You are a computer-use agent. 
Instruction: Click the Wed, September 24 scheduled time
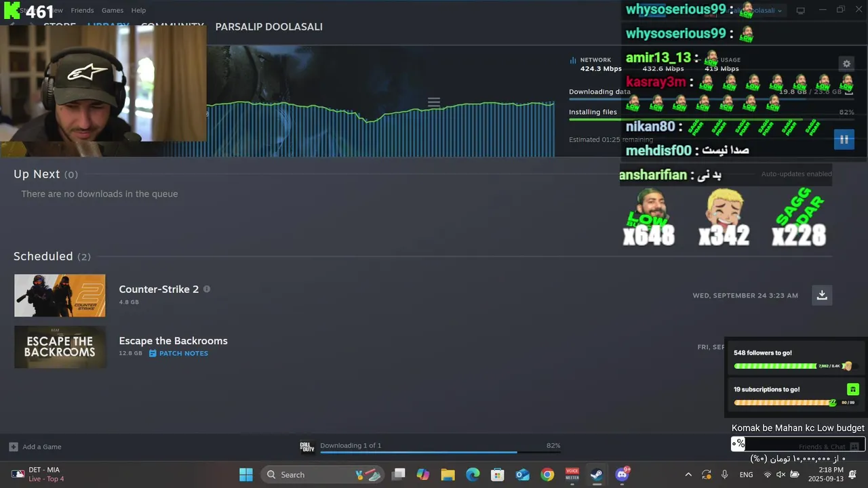[x=745, y=296]
